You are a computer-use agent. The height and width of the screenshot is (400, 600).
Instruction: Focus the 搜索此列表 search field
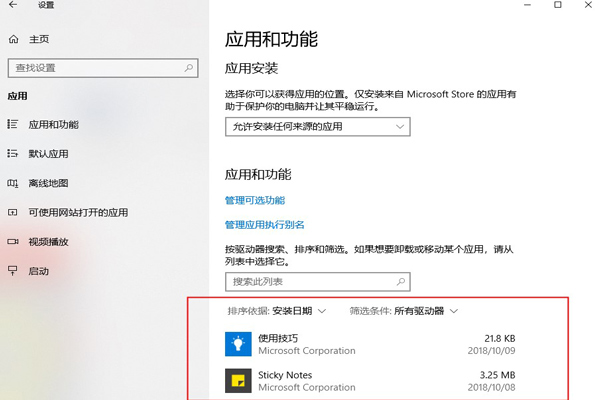pyautogui.click(x=318, y=282)
